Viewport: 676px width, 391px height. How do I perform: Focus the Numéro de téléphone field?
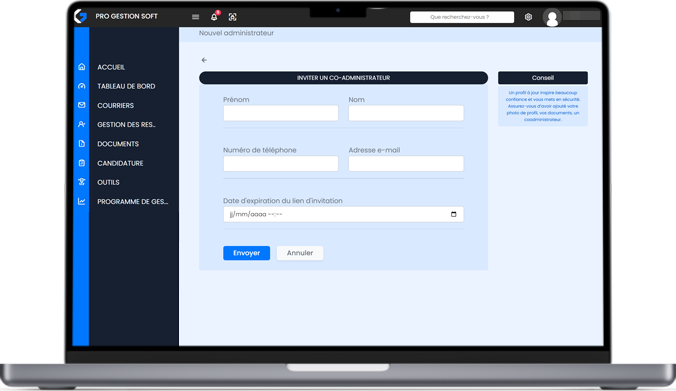pyautogui.click(x=281, y=164)
